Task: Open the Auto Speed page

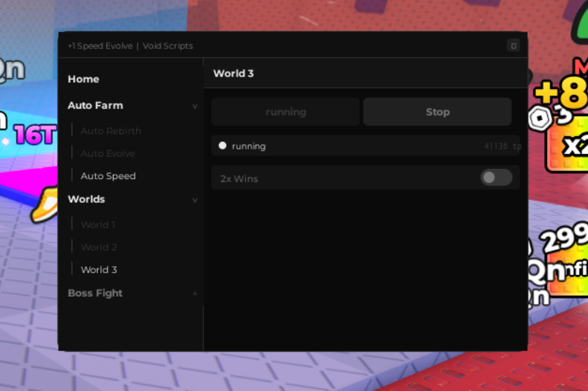Action: click(x=108, y=176)
